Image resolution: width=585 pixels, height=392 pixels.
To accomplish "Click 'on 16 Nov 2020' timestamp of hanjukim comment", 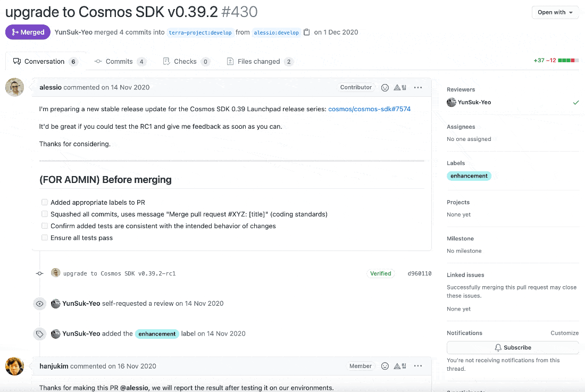I will point(132,366).
